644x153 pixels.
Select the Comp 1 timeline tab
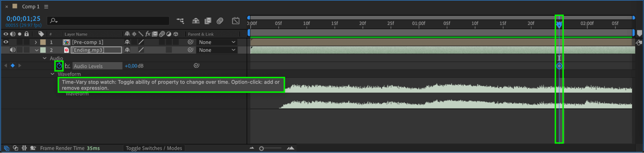(31, 6)
